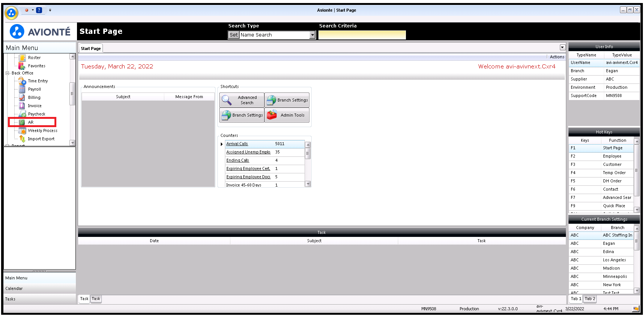Screen dimensions: 644x317
Task: Open the Actions menu
Action: tap(557, 57)
